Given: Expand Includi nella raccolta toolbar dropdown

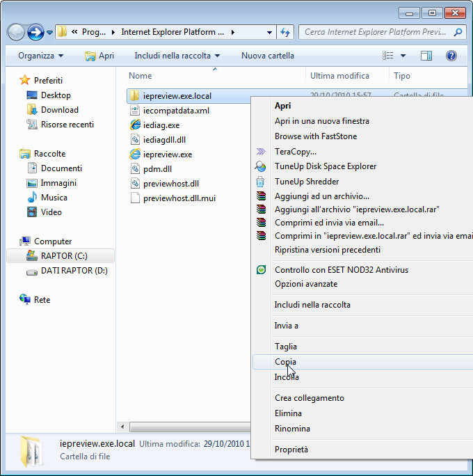Looking at the screenshot, I should click(x=177, y=56).
